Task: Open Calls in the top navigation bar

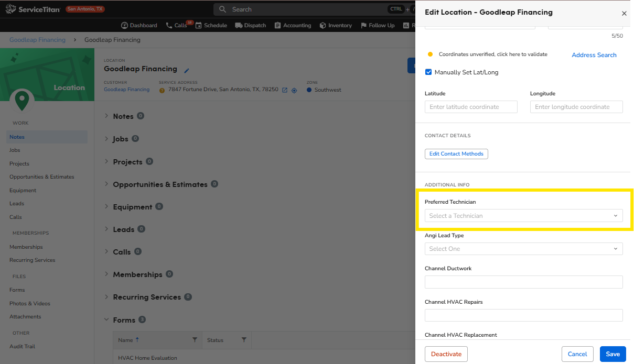Action: click(177, 25)
